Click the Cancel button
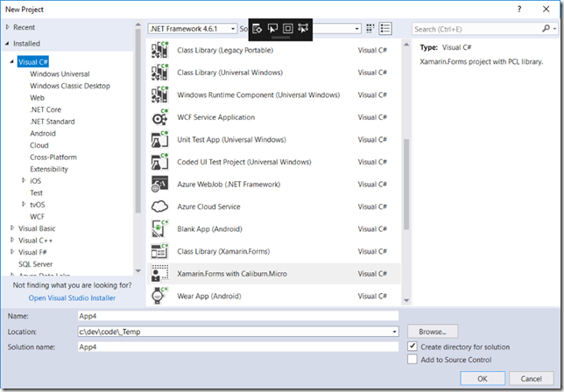The width and height of the screenshot is (564, 392). [532, 378]
